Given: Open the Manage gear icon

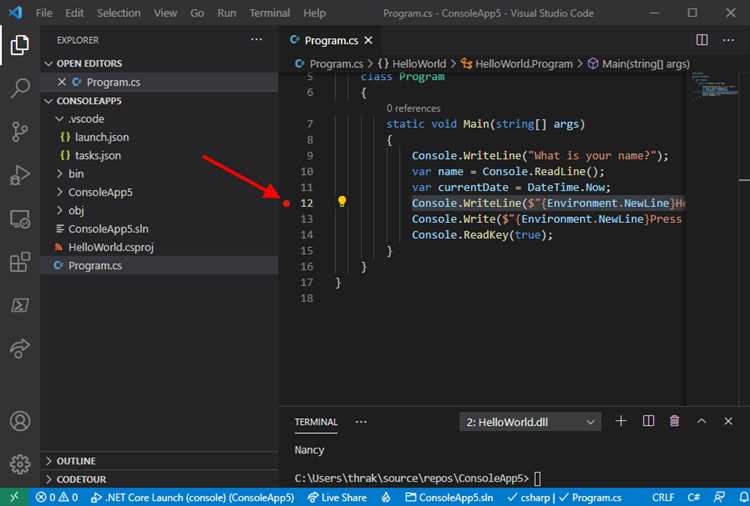Looking at the screenshot, I should click(20, 464).
